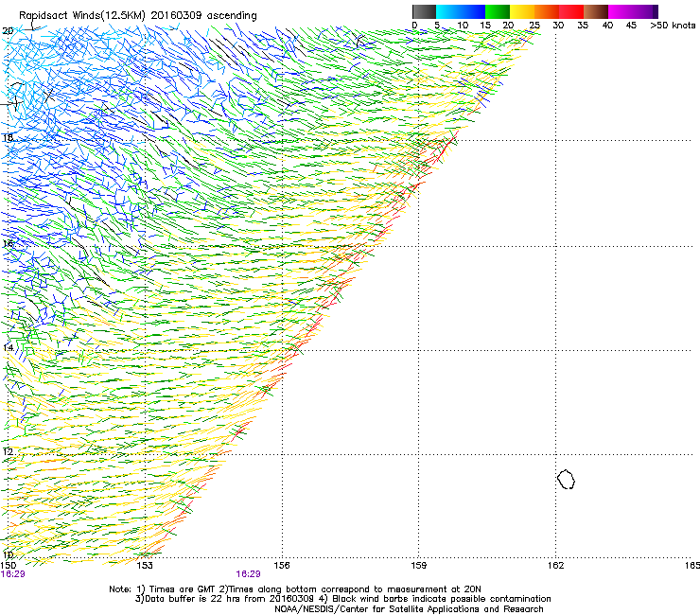Click the latitude label "20"
Screen dimensions: 700x615
click(x=8, y=31)
